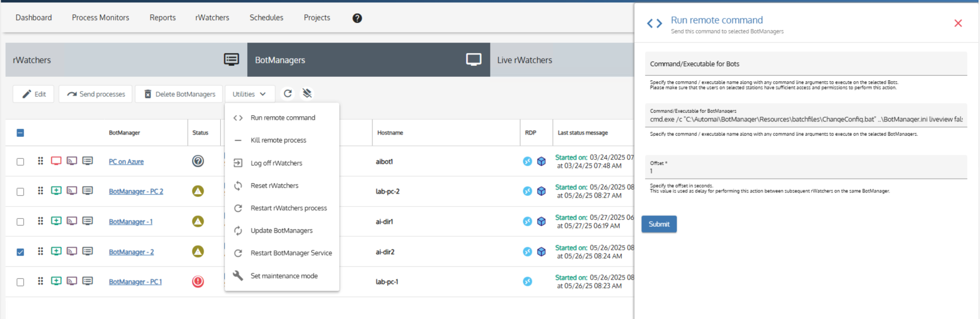The width and height of the screenshot is (980, 319).
Task: Click the warning status icon for BotManager - PC 2
Action: tap(198, 191)
